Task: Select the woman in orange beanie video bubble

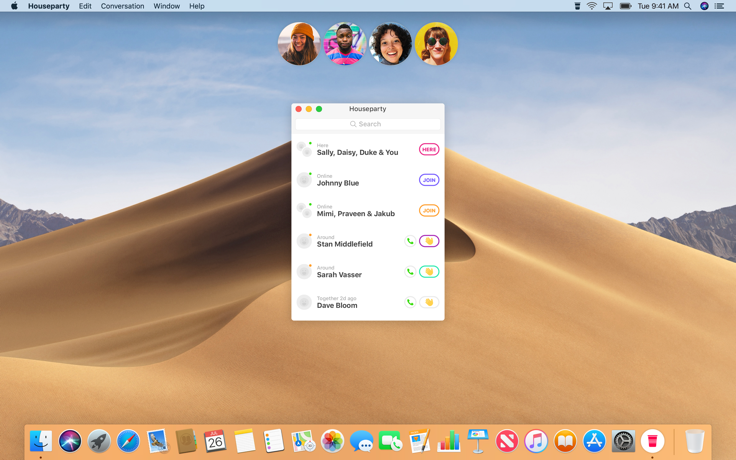Action: 299,44
